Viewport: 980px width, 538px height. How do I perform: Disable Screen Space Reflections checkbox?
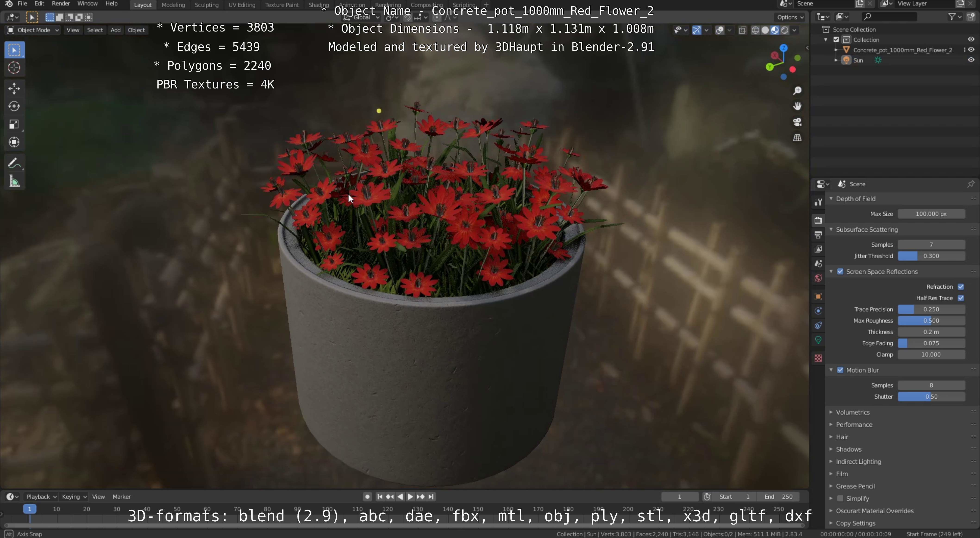(840, 272)
